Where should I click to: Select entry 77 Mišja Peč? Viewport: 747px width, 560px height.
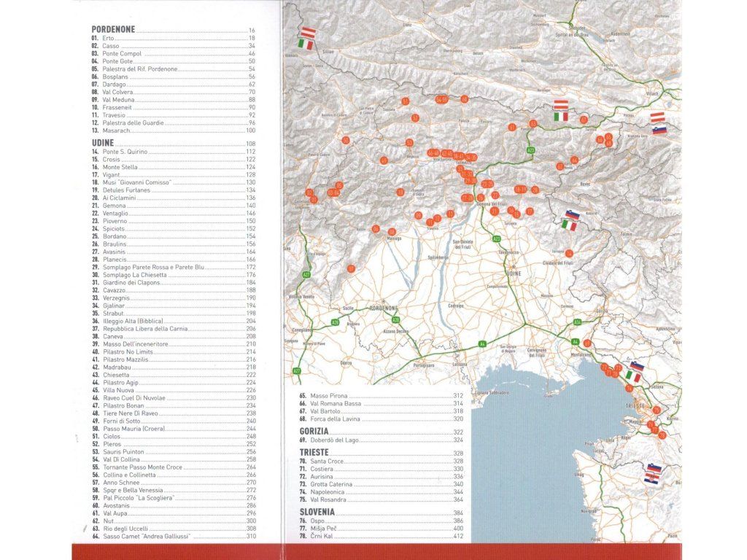[x=325, y=529]
